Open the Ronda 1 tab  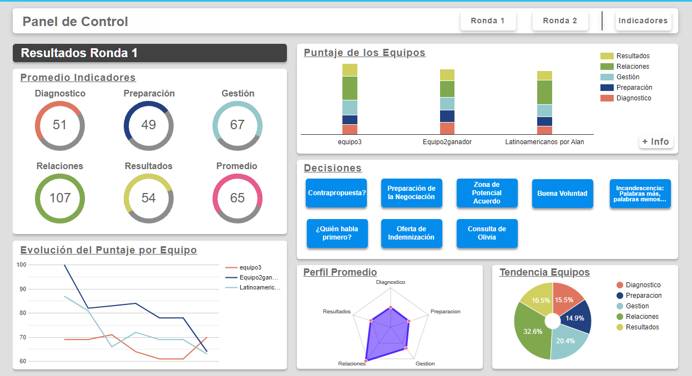point(488,21)
